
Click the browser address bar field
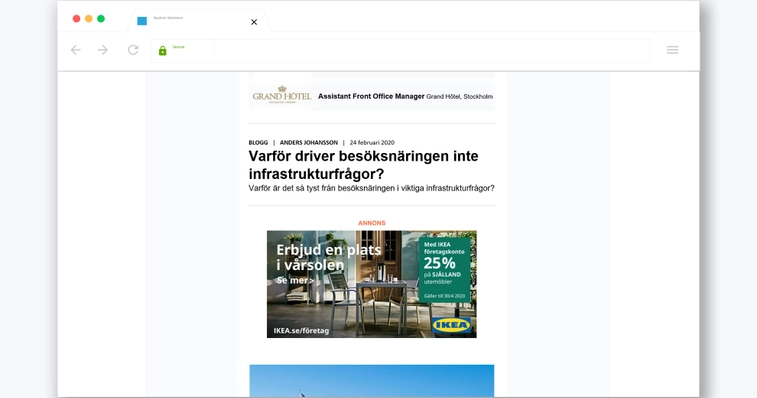(431, 50)
